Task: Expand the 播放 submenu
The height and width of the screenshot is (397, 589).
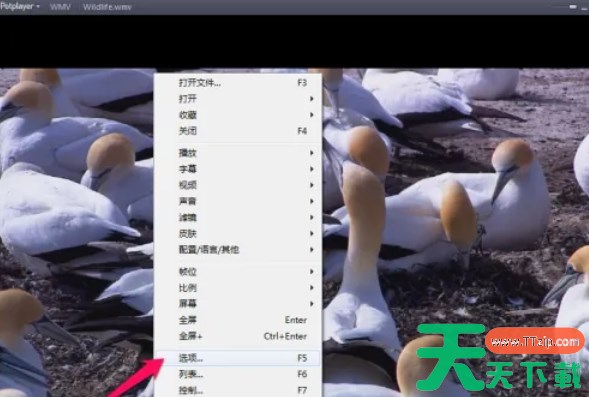Action: pos(238,153)
